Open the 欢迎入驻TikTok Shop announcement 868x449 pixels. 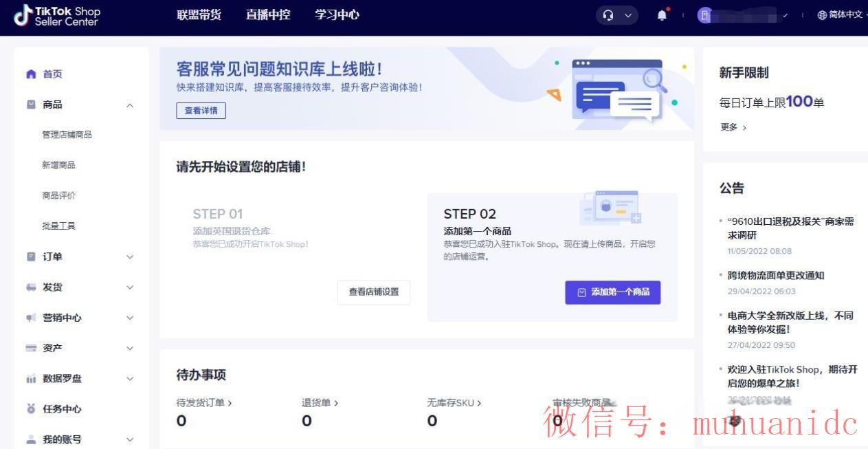(792, 376)
